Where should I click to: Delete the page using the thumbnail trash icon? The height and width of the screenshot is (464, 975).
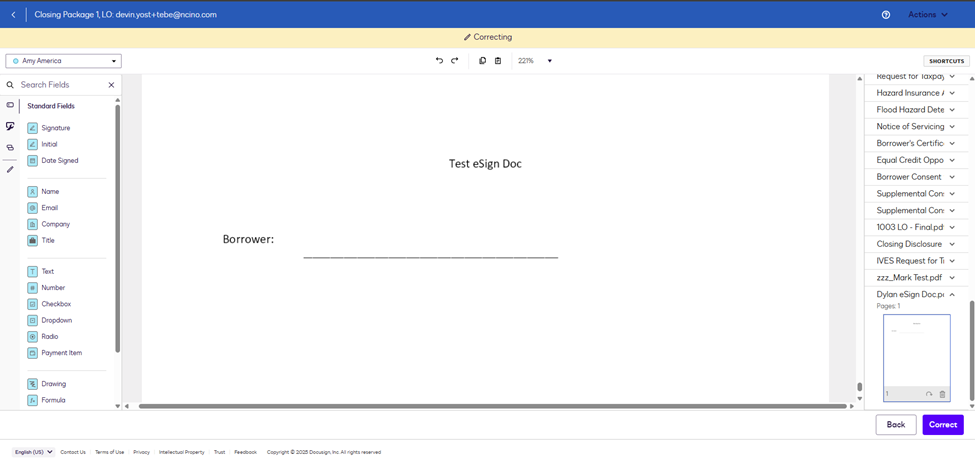[x=942, y=394]
